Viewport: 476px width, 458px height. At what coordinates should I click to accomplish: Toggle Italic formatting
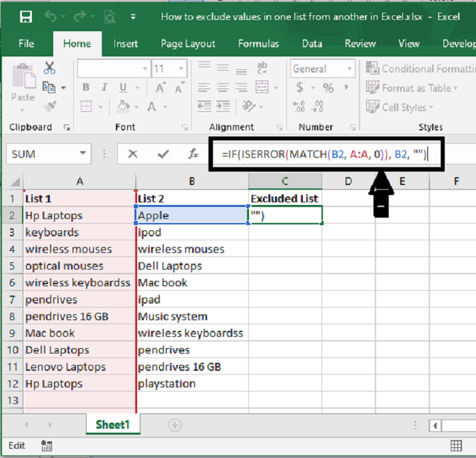105,87
